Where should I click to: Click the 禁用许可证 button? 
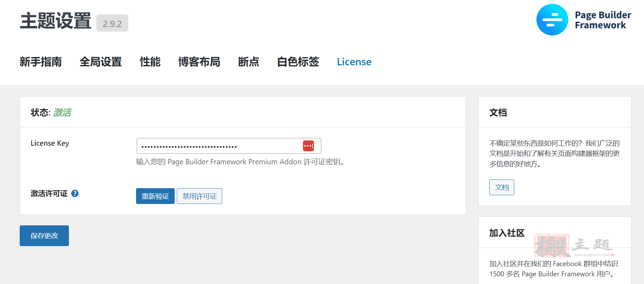pos(199,196)
